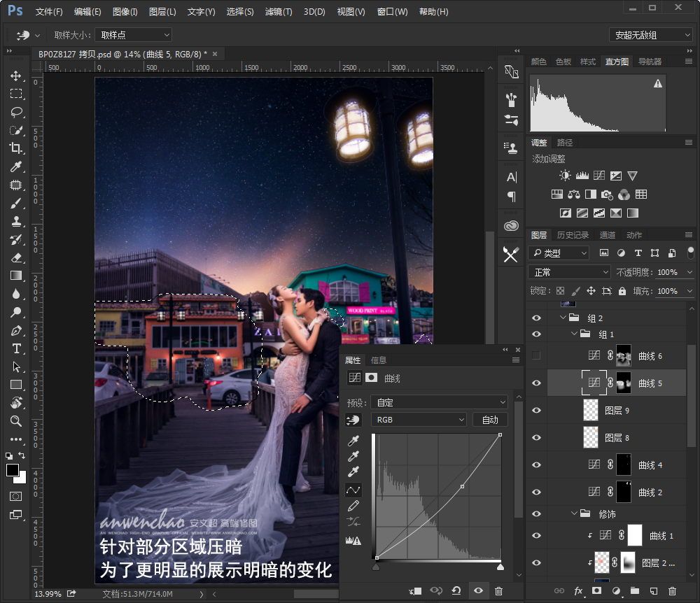
Task: Choose edit points curve mode
Action: pyautogui.click(x=353, y=490)
